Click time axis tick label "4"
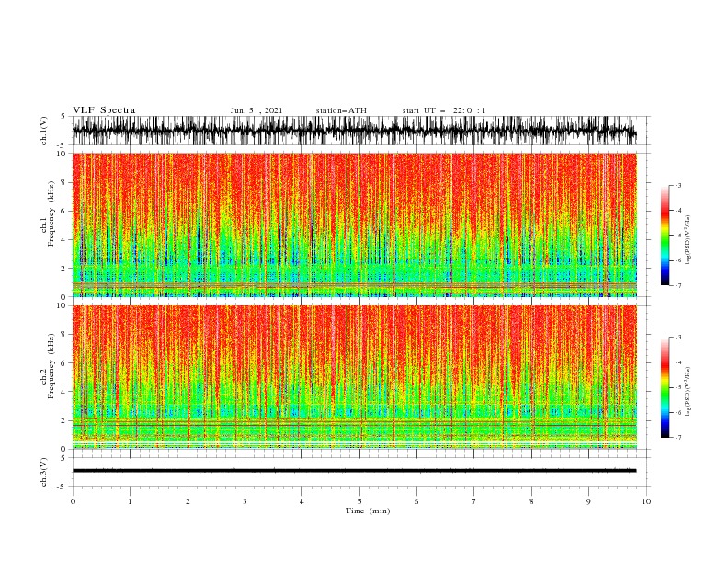The image size is (728, 563). (301, 501)
